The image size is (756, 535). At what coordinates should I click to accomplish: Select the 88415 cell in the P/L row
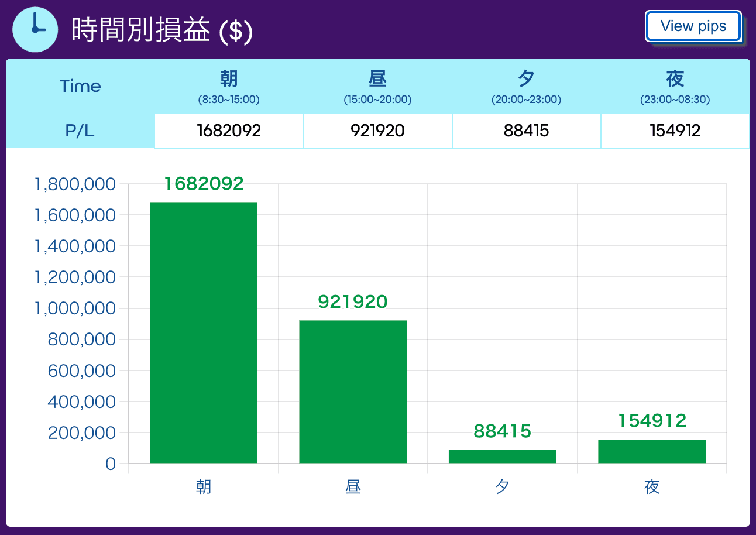526,131
